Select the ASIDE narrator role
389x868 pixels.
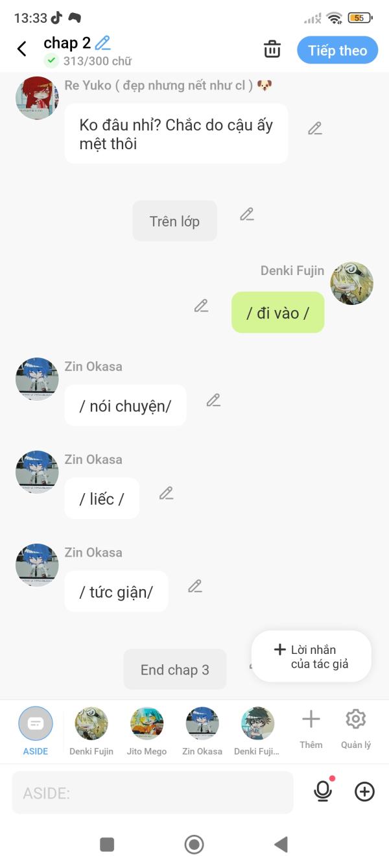(36, 731)
